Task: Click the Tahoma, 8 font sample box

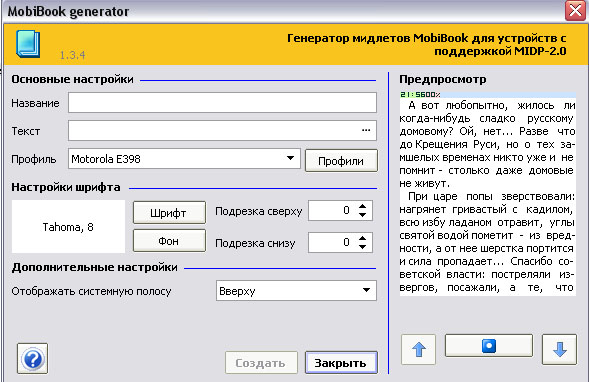Action: [68, 226]
